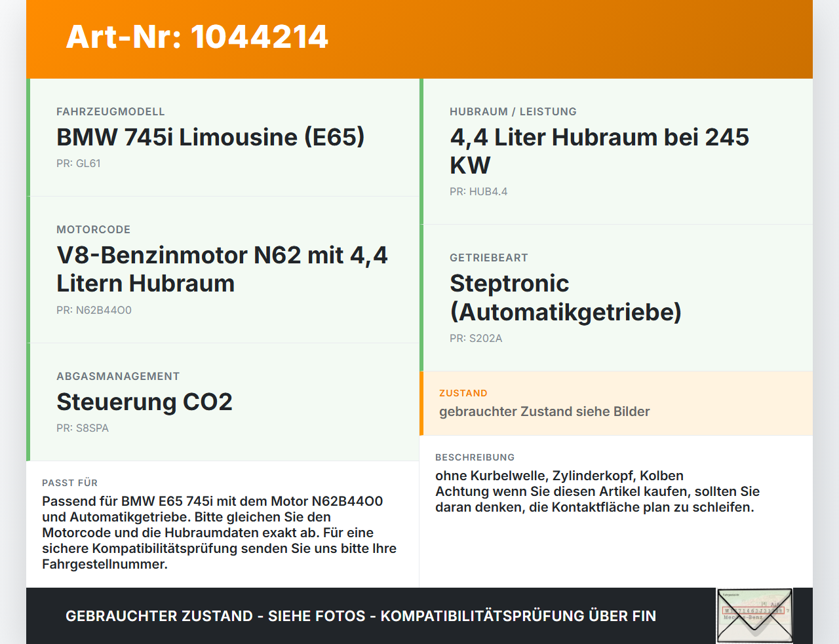Click the Getriebeart label
The height and width of the screenshot is (644, 839).
[489, 257]
